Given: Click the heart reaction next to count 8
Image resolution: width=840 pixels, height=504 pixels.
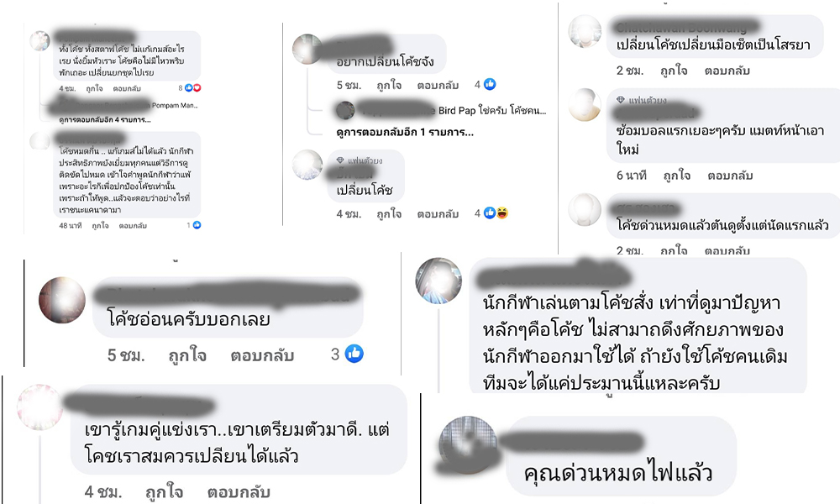Looking at the screenshot, I should pyautogui.click(x=197, y=88).
